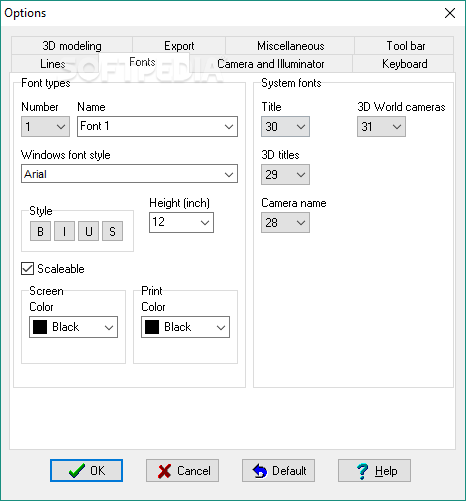Click the Cancel button
The image size is (466, 501).
point(182,470)
